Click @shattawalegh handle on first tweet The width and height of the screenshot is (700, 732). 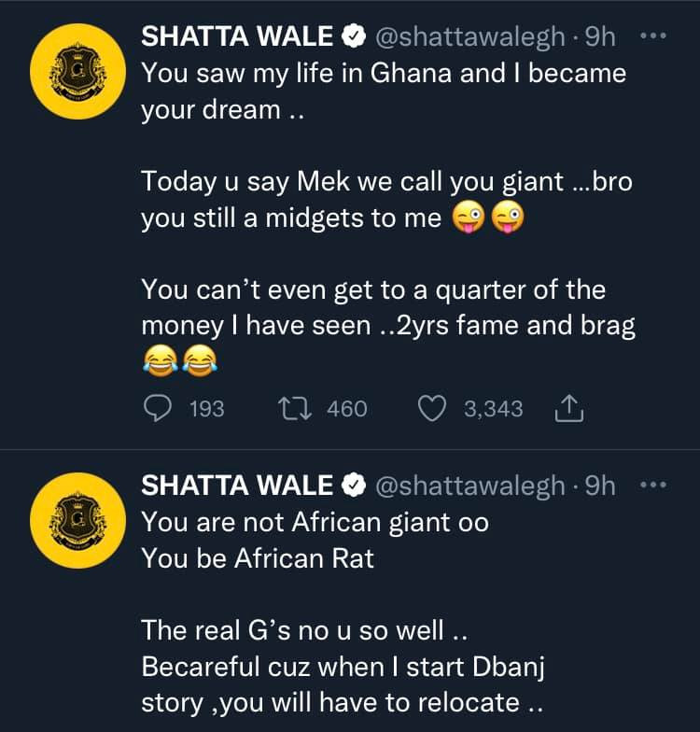pos(470,37)
